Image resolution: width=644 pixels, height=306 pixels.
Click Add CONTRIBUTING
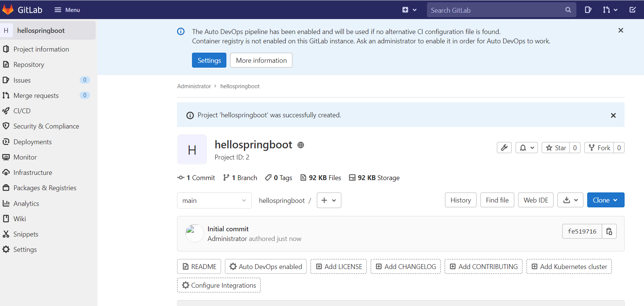coord(483,266)
